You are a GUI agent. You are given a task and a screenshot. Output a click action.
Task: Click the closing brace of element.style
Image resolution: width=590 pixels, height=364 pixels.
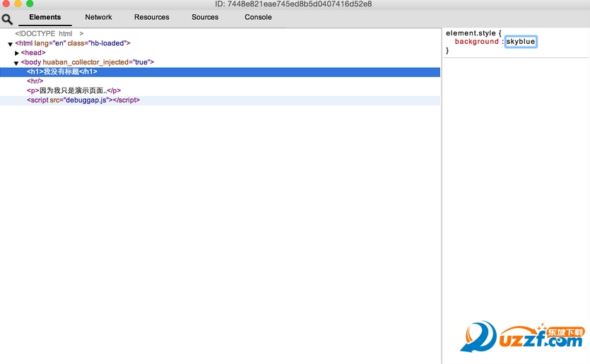[x=447, y=50]
